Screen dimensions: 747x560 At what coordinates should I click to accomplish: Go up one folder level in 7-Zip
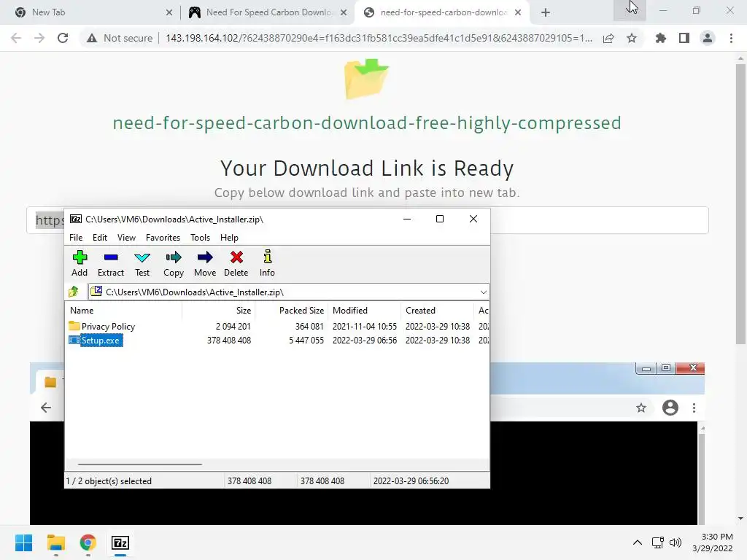coord(74,292)
